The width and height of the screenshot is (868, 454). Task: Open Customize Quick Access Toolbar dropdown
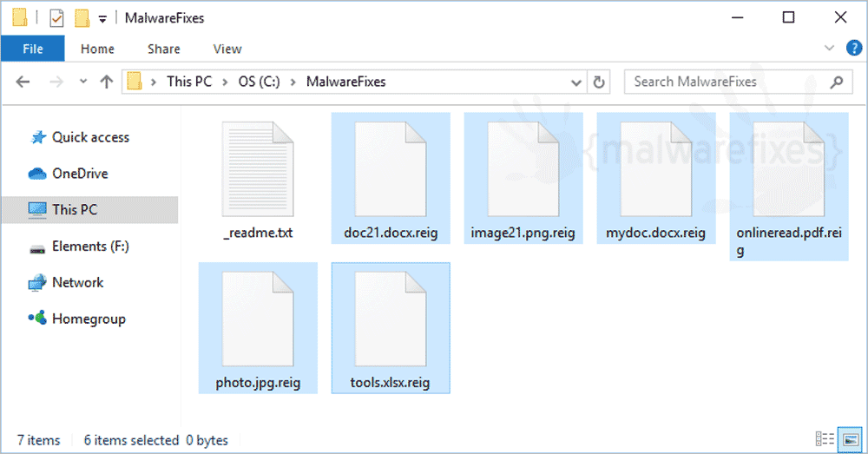pyautogui.click(x=102, y=19)
